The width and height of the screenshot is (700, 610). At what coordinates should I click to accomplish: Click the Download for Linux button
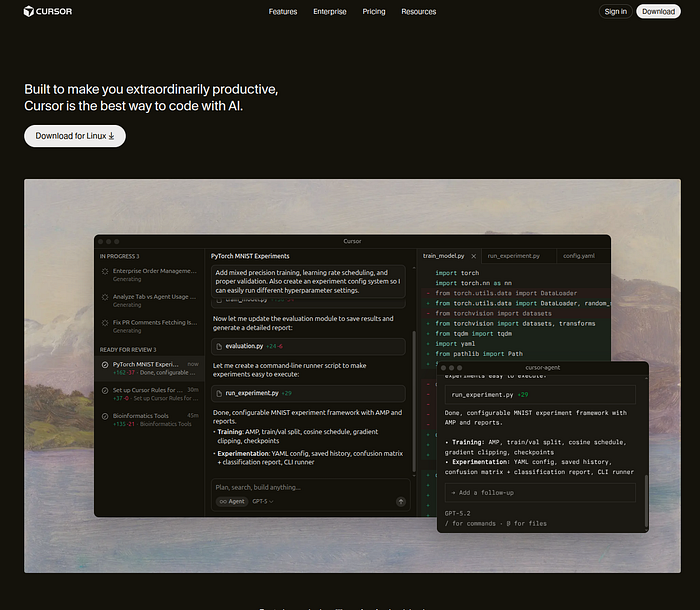(75, 136)
